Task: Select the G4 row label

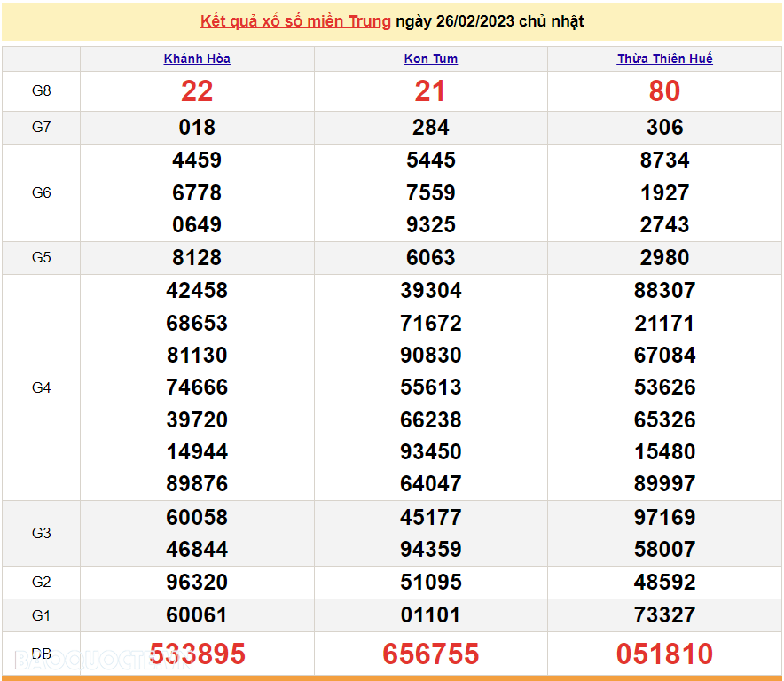Action: coord(41,387)
